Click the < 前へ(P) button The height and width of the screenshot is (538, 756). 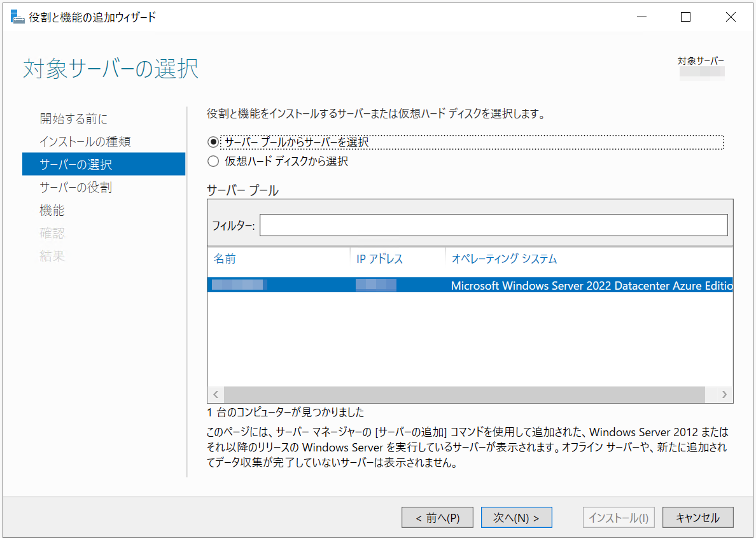coord(437,518)
